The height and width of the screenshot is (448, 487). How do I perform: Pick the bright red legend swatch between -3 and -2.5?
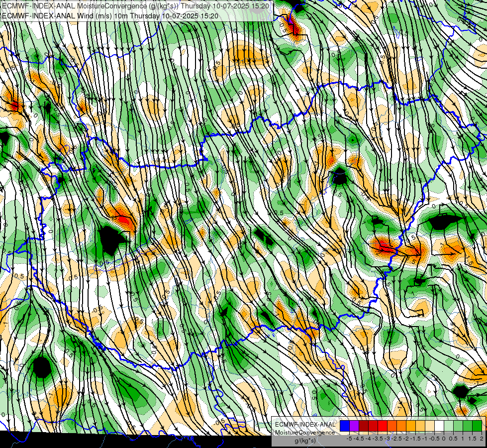tap(383, 426)
